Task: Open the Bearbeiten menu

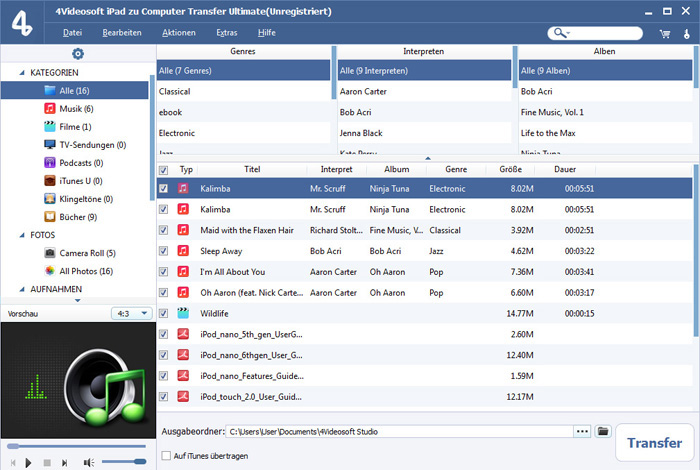Action: (x=122, y=33)
